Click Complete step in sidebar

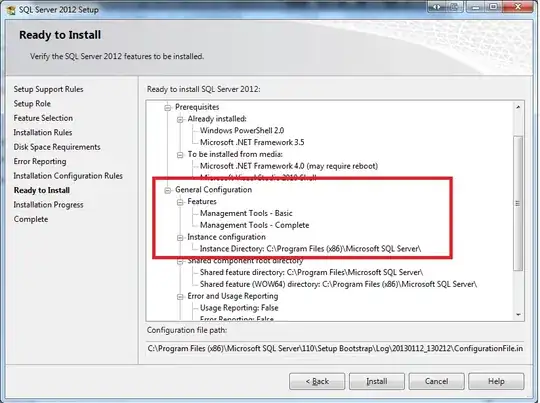(31, 219)
